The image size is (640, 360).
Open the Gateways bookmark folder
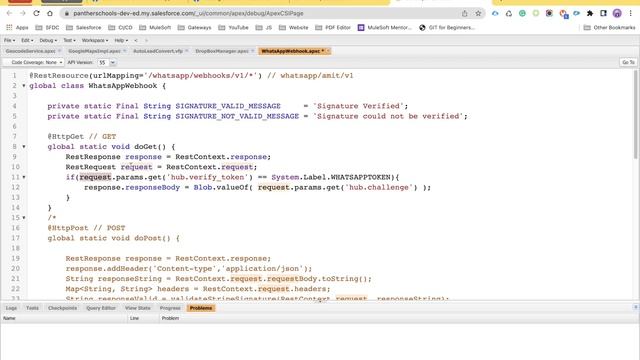tap(194, 28)
